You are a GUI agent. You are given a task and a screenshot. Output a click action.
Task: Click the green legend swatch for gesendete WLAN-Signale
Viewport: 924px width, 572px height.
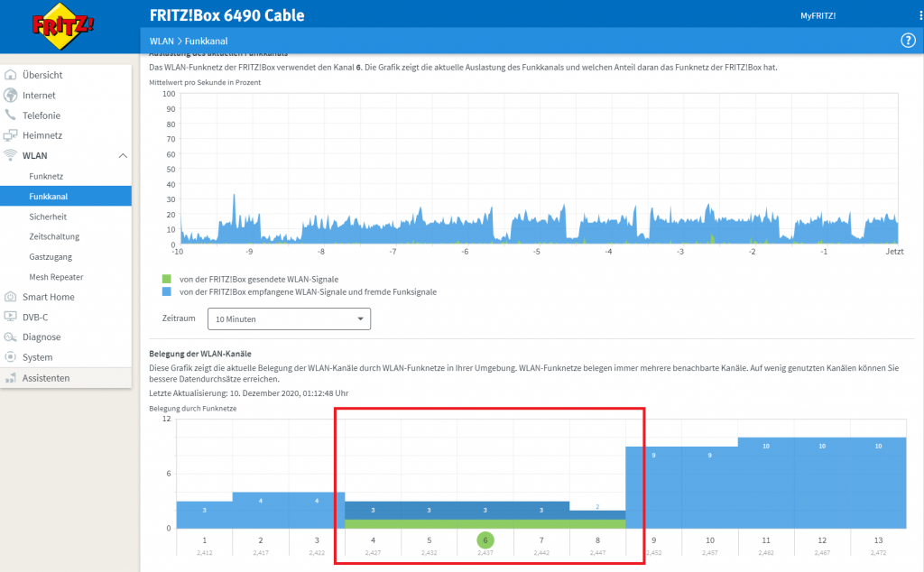pyautogui.click(x=167, y=279)
